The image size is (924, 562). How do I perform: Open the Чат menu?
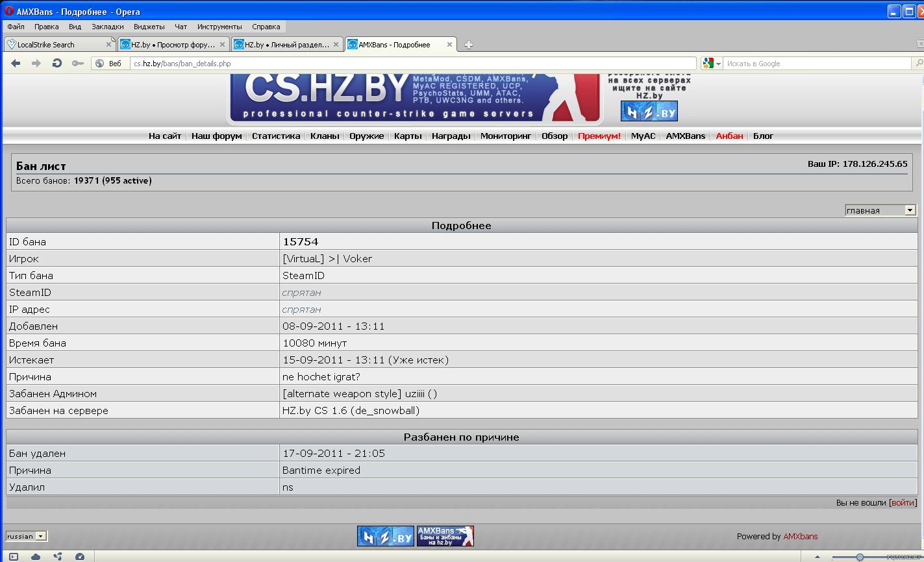click(x=181, y=27)
